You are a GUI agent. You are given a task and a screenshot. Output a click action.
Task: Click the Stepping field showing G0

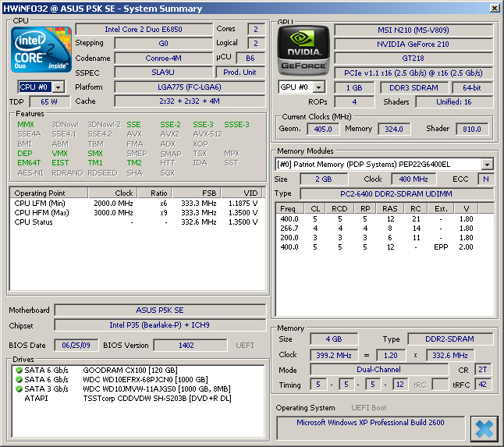coord(163,44)
